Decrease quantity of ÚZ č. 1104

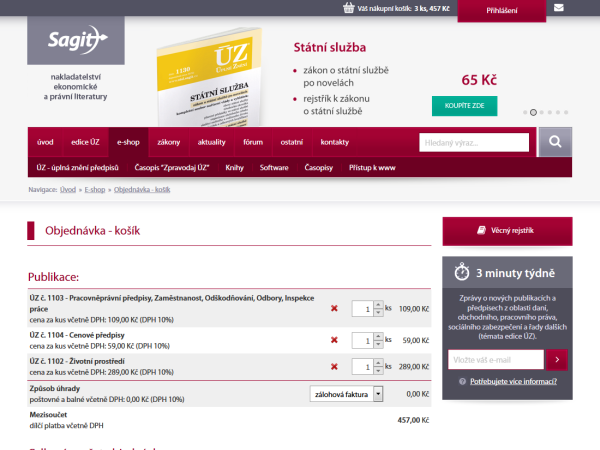click(378, 344)
